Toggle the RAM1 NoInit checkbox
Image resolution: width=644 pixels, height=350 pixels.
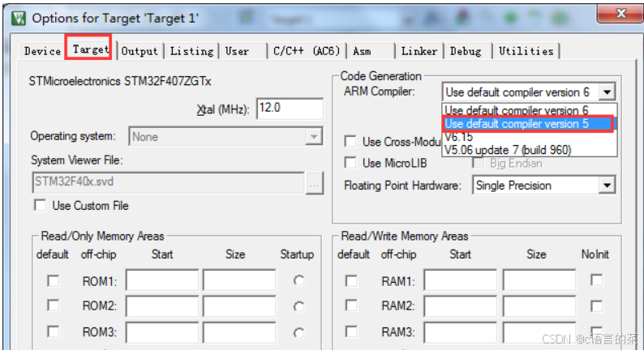click(597, 280)
